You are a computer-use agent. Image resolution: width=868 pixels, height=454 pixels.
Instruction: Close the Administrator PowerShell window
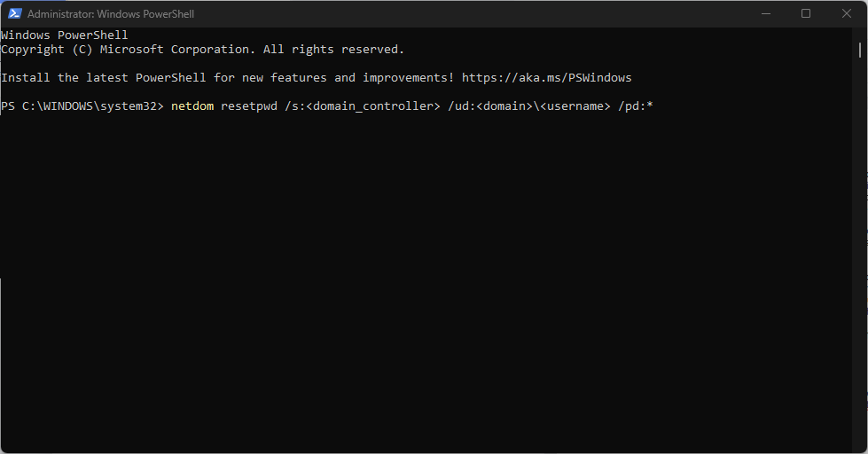[847, 14]
